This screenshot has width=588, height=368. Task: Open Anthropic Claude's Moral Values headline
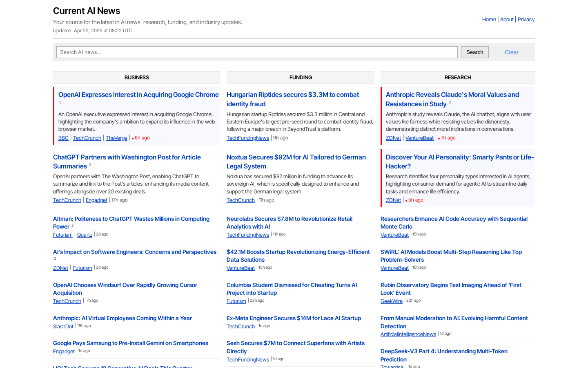pos(452,99)
